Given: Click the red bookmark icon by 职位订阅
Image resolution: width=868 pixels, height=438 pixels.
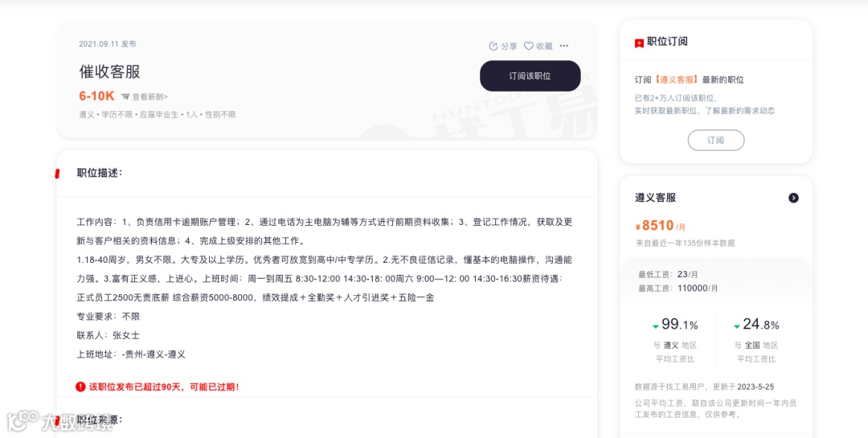Looking at the screenshot, I should click(639, 43).
